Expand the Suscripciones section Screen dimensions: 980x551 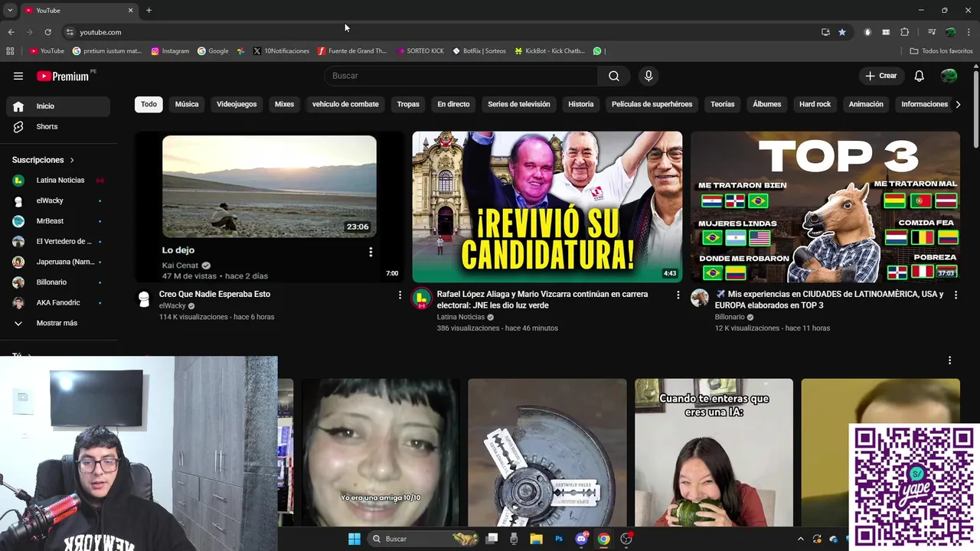pyautogui.click(x=44, y=160)
